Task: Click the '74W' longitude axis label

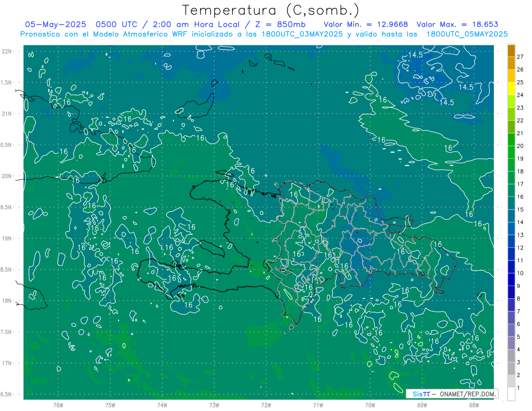Action: 162,405
